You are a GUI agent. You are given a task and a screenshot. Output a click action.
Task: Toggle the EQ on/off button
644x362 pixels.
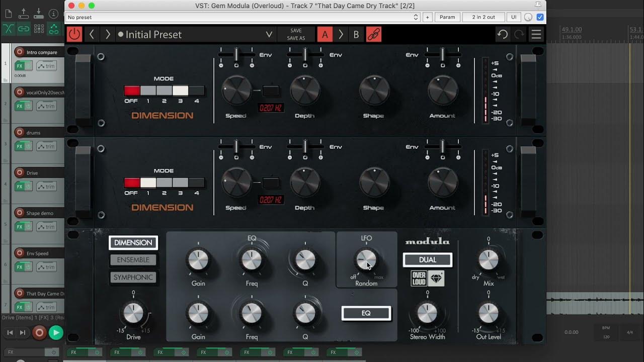click(x=366, y=313)
